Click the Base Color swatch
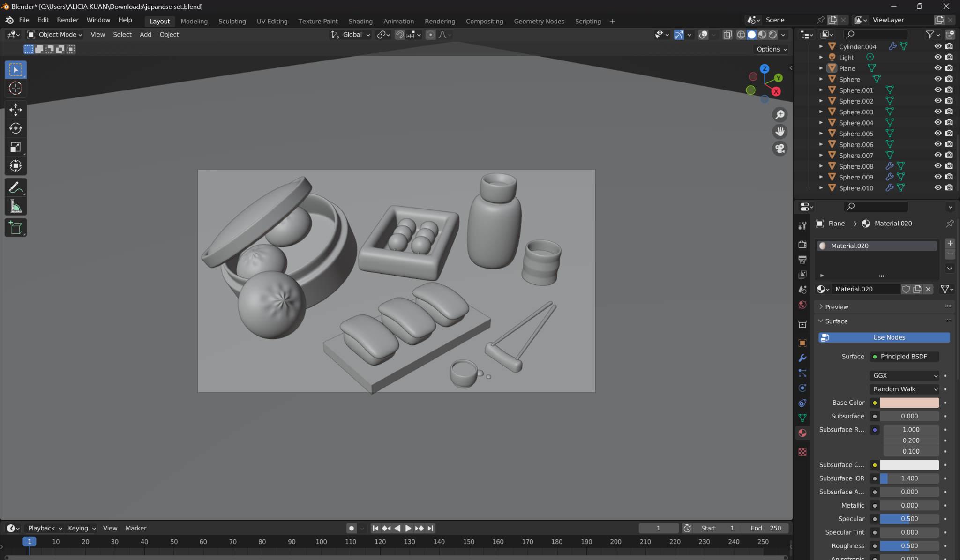 coord(909,403)
